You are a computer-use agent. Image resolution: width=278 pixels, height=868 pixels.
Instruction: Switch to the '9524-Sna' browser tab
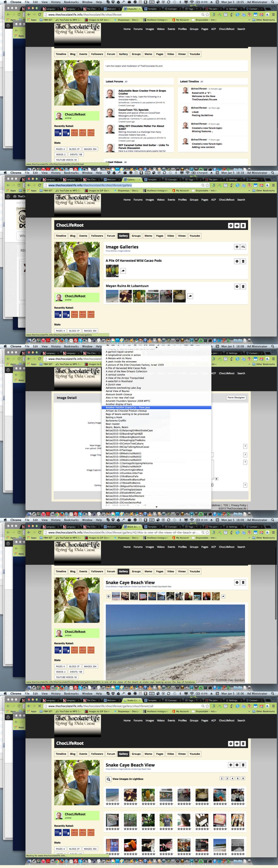tap(132, 527)
